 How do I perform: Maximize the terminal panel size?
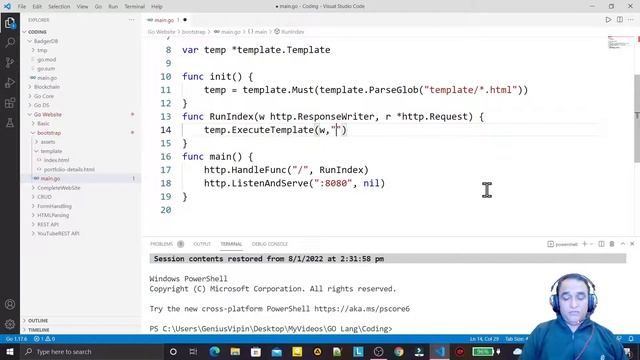623,244
